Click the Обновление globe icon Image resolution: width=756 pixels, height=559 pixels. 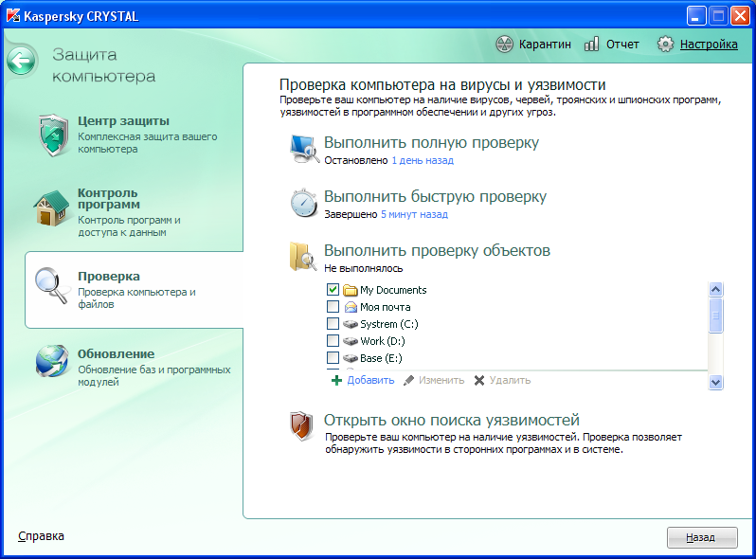[x=52, y=360]
